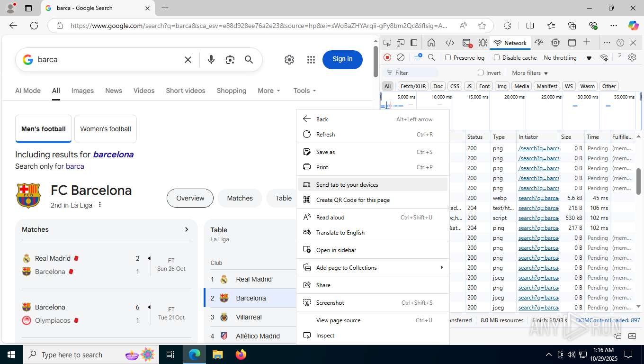Open Network settings gear icon
Viewport: 644px width, 364px height.
tap(632, 57)
